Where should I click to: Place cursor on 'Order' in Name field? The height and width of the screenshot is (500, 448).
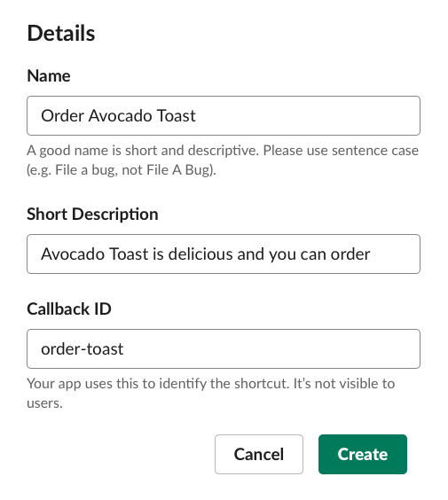click(x=62, y=115)
